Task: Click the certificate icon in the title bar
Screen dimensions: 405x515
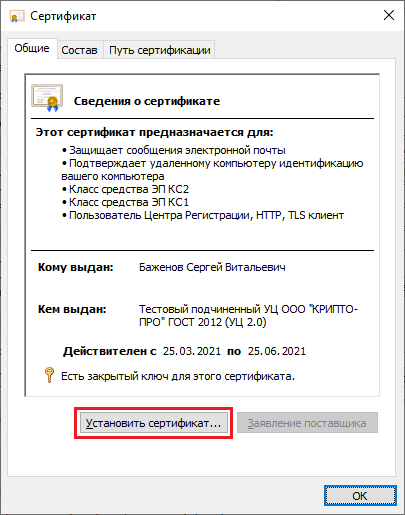Action: point(17,16)
